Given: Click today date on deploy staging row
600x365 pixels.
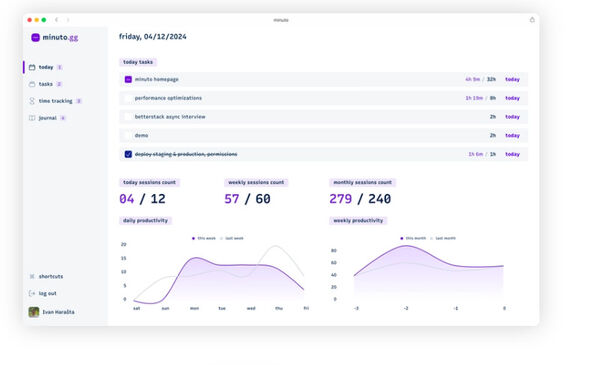Looking at the screenshot, I should click(512, 154).
